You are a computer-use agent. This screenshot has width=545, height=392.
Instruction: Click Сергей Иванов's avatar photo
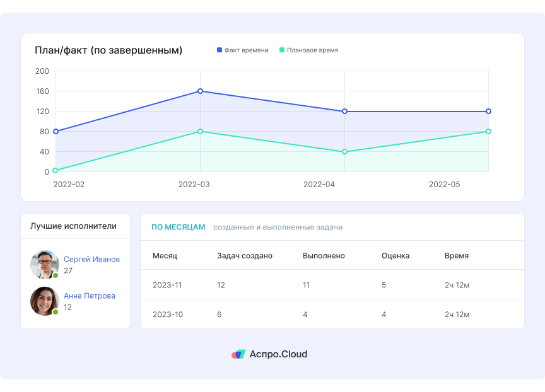coord(44,264)
